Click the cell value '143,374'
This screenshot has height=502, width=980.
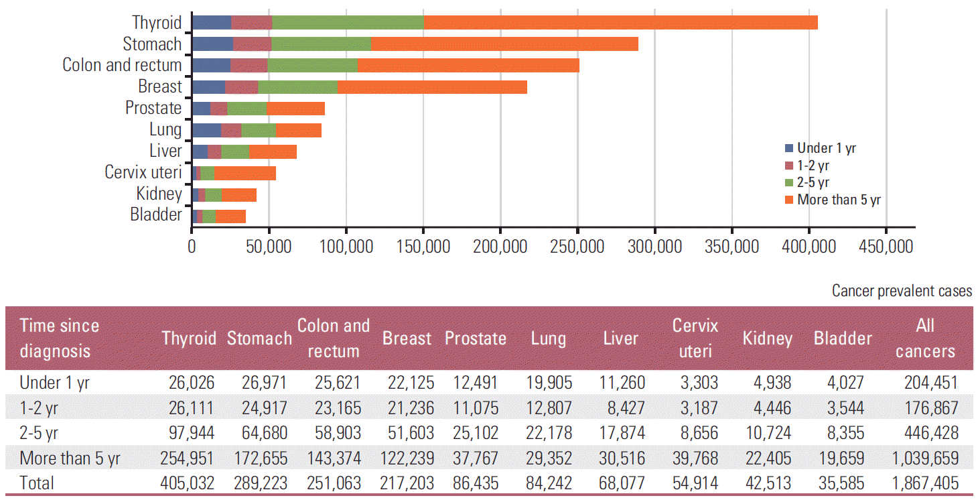click(x=334, y=458)
